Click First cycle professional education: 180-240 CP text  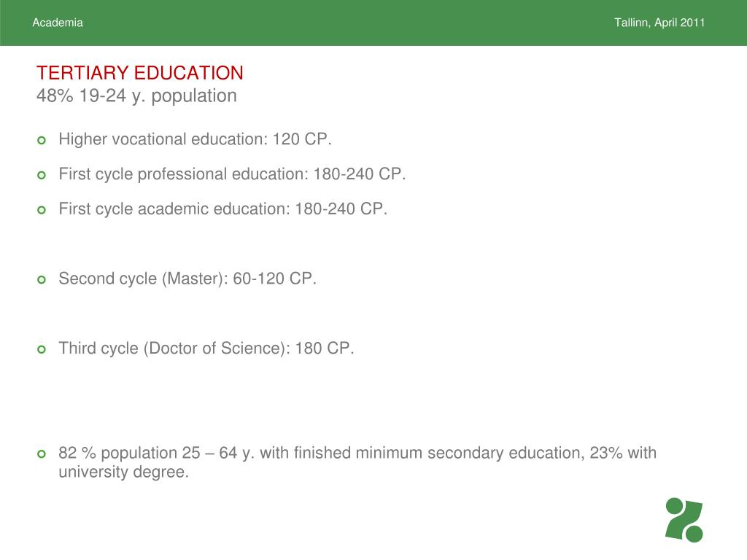pos(232,174)
